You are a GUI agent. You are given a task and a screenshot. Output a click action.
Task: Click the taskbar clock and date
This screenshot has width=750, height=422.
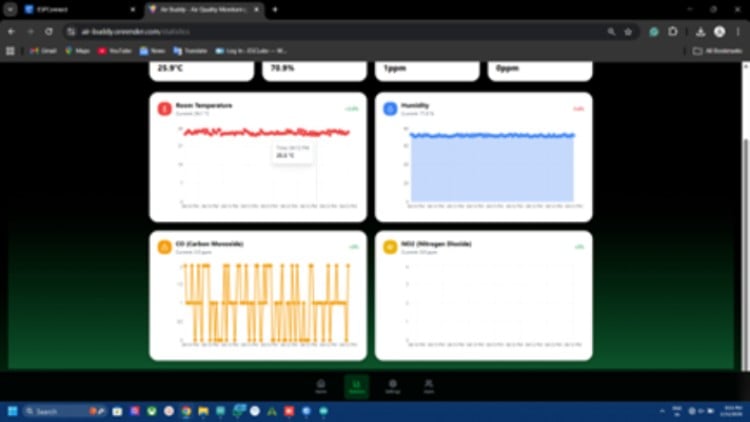pos(732,411)
